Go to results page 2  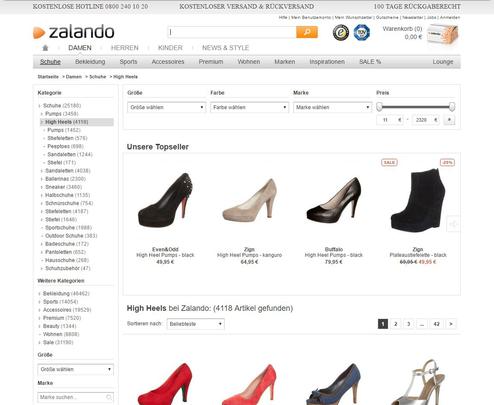(396, 324)
